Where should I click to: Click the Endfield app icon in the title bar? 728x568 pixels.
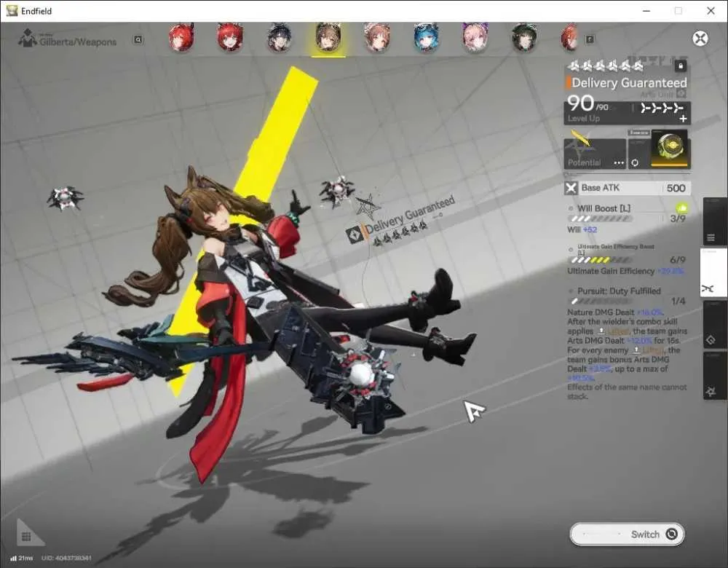coord(12,11)
